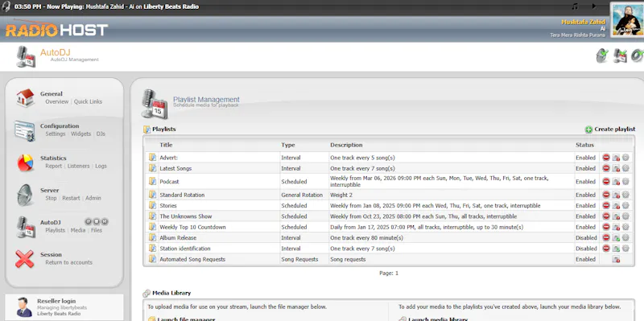The width and height of the screenshot is (644, 321).
Task: Click the red remove icon for Station identification
Action: [606, 248]
